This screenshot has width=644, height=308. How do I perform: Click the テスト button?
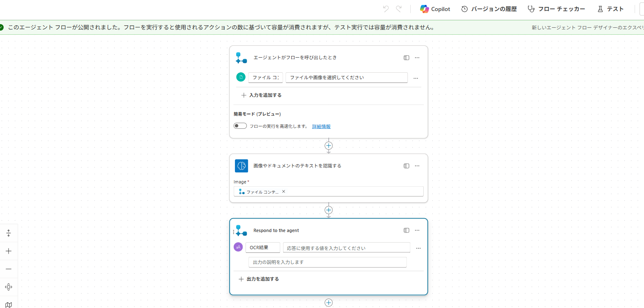point(611,9)
